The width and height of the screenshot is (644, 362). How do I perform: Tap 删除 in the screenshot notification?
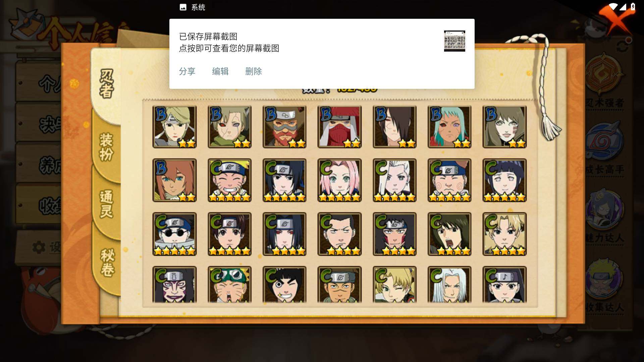tap(254, 71)
